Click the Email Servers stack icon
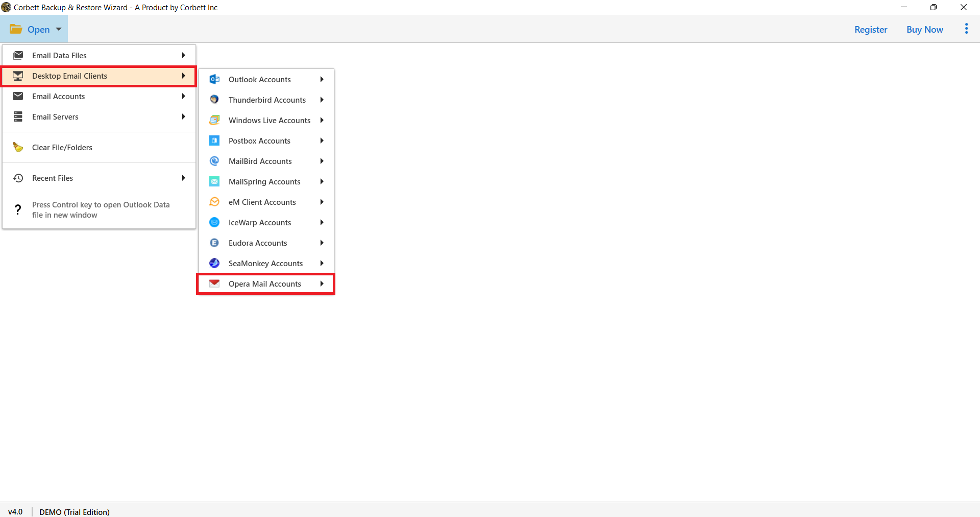 click(18, 116)
